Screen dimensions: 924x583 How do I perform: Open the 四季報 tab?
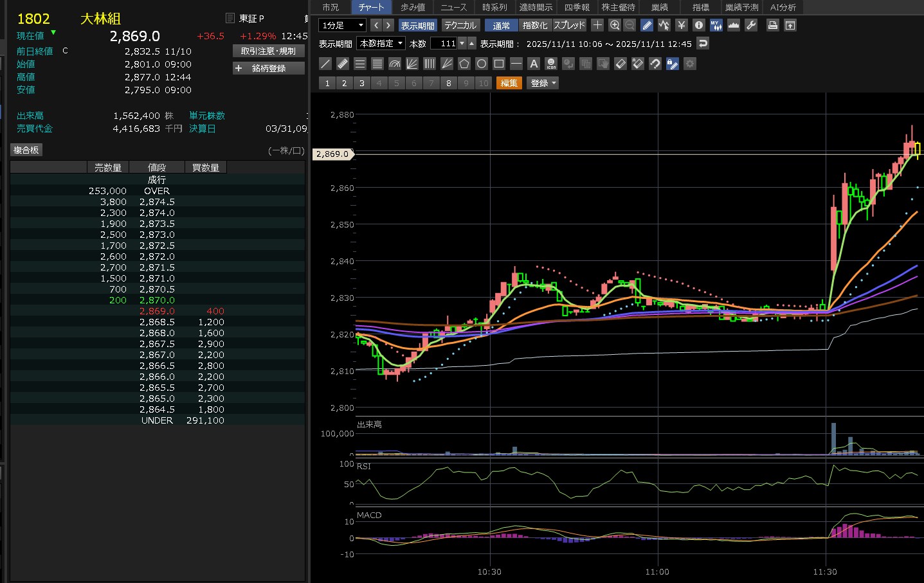coord(577,7)
